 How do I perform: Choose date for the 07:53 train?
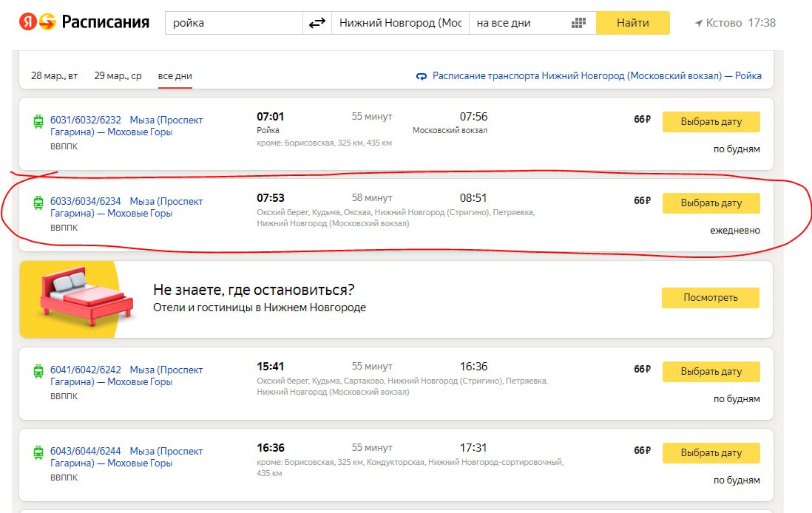[711, 203]
